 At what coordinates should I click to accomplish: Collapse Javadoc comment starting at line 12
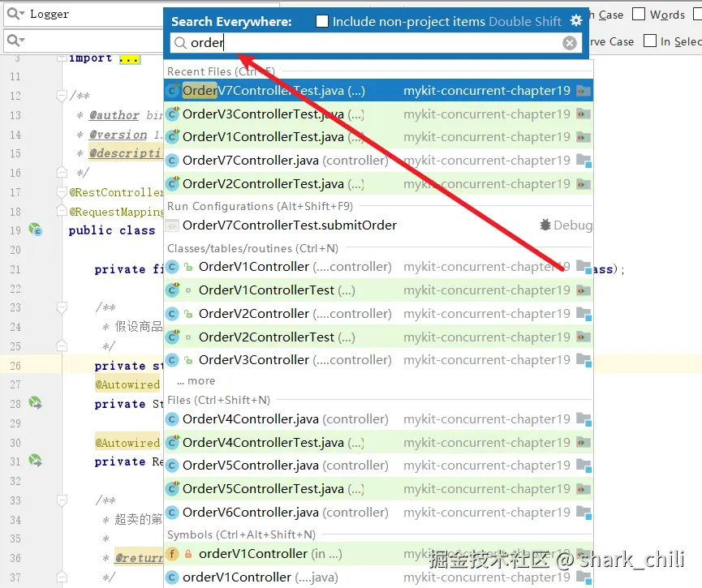coord(62,96)
